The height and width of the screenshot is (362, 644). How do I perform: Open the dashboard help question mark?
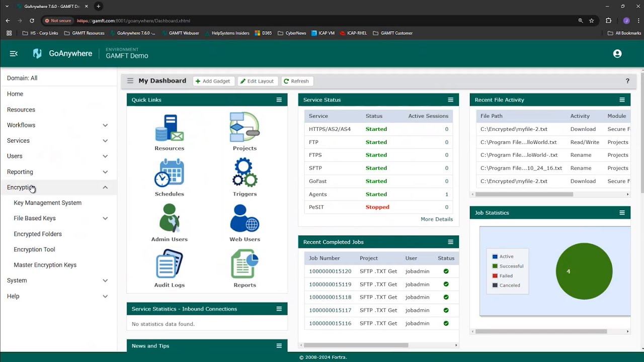627,81
